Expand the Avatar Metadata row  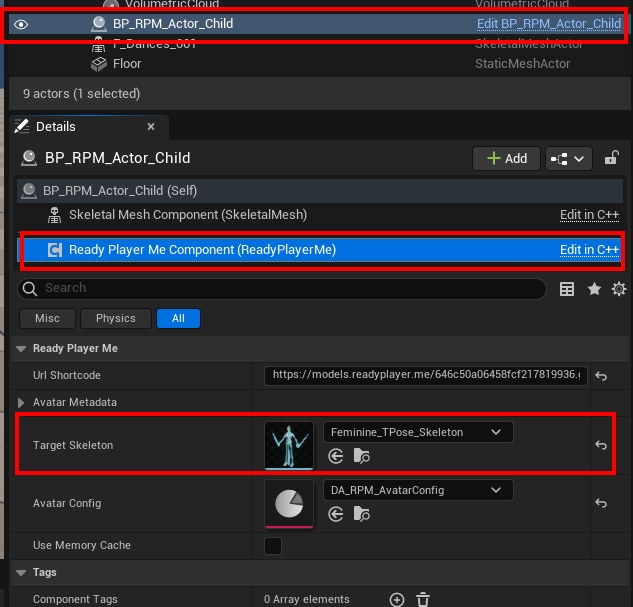pyautogui.click(x=21, y=402)
